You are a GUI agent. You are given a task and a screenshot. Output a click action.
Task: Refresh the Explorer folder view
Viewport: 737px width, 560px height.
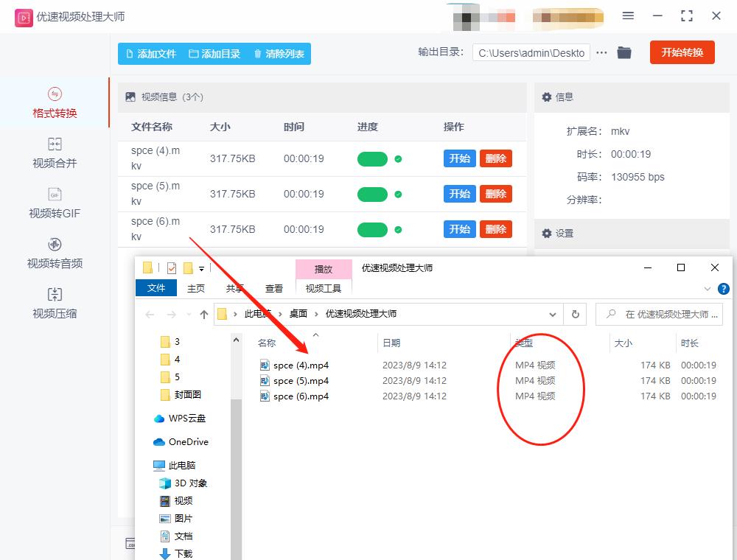click(x=576, y=315)
